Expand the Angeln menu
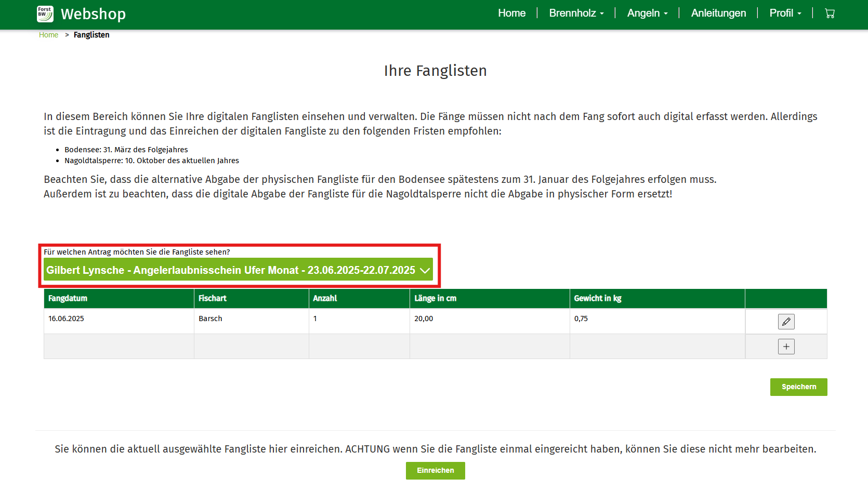Viewport: 868px width, 504px height. 647,14
